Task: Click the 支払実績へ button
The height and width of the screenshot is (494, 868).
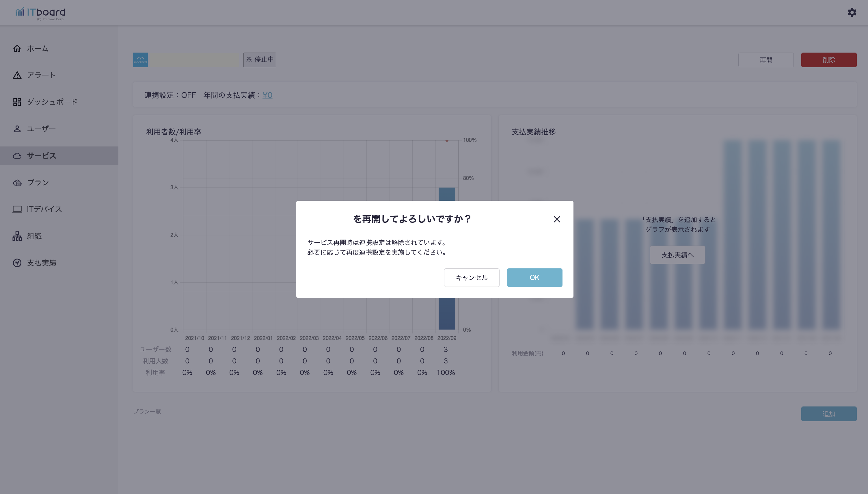Action: (x=677, y=255)
